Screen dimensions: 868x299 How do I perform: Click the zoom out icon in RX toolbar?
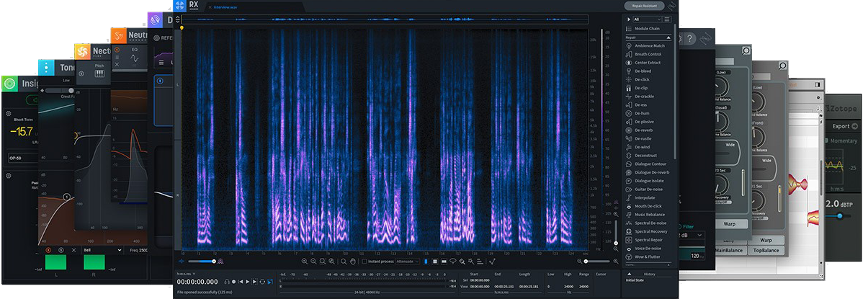pyautogui.click(x=313, y=261)
